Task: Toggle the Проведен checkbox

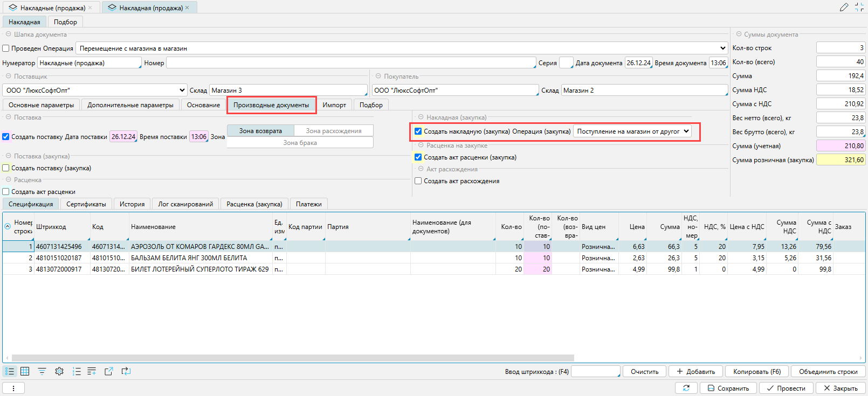Action: pyautogui.click(x=6, y=48)
